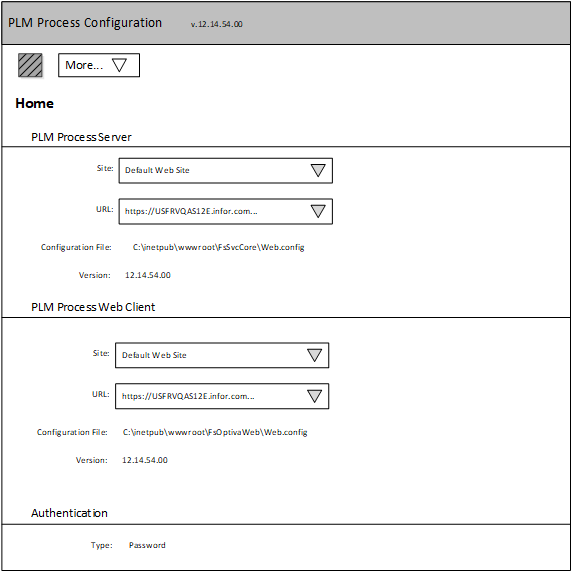Click the FsSvcCore Web.config file path
Image resolution: width=572 pixels, height=572 pixels.
219,247
